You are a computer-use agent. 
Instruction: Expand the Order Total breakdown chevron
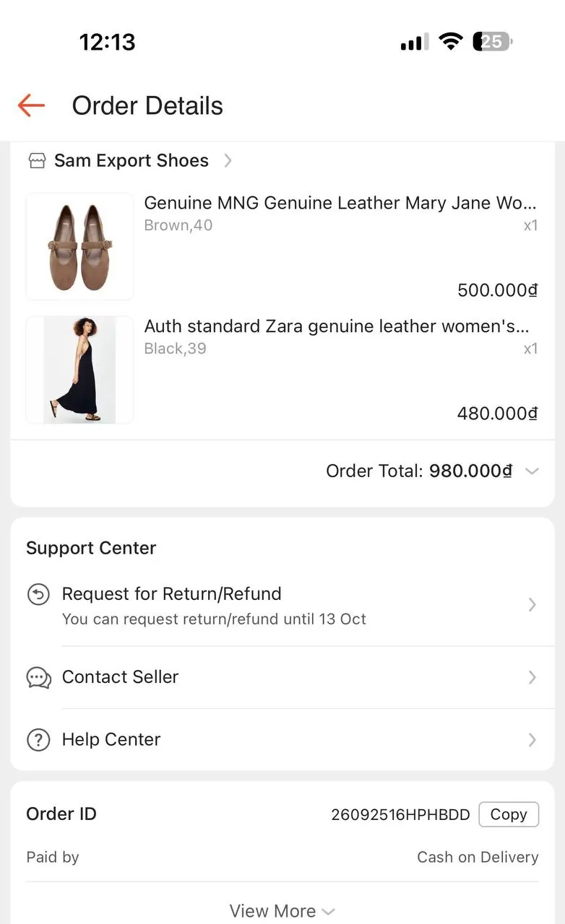coord(532,471)
